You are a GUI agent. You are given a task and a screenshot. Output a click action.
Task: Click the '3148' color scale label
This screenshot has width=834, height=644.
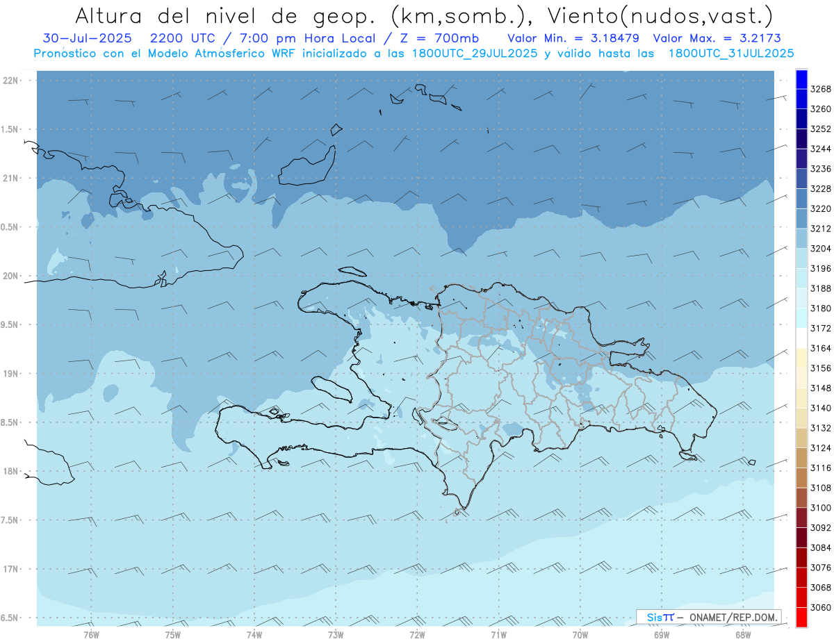(821, 388)
